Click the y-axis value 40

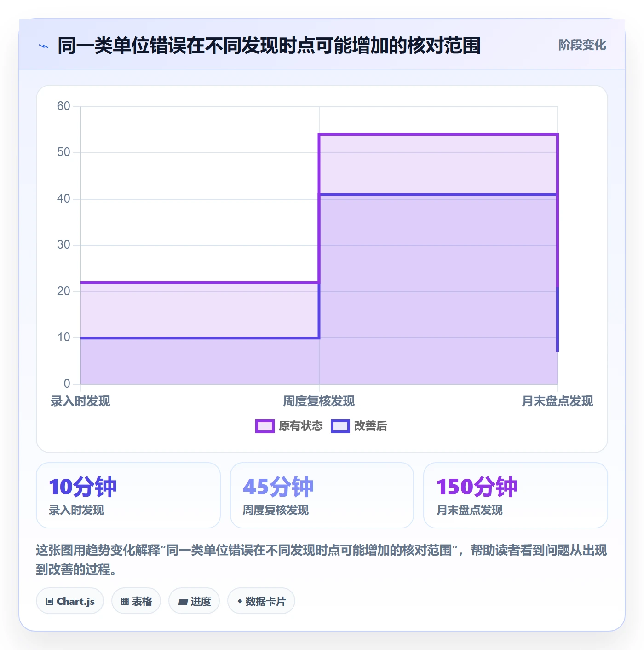coord(63,199)
